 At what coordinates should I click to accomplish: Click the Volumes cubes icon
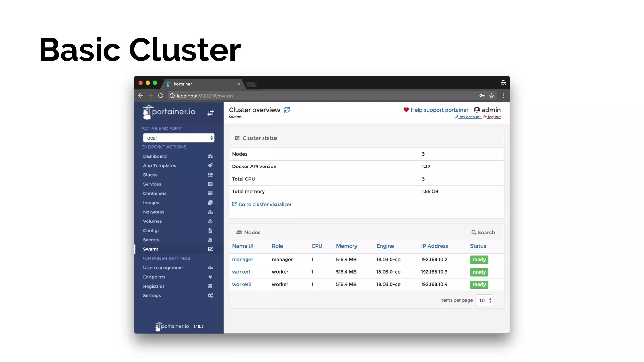click(x=210, y=221)
